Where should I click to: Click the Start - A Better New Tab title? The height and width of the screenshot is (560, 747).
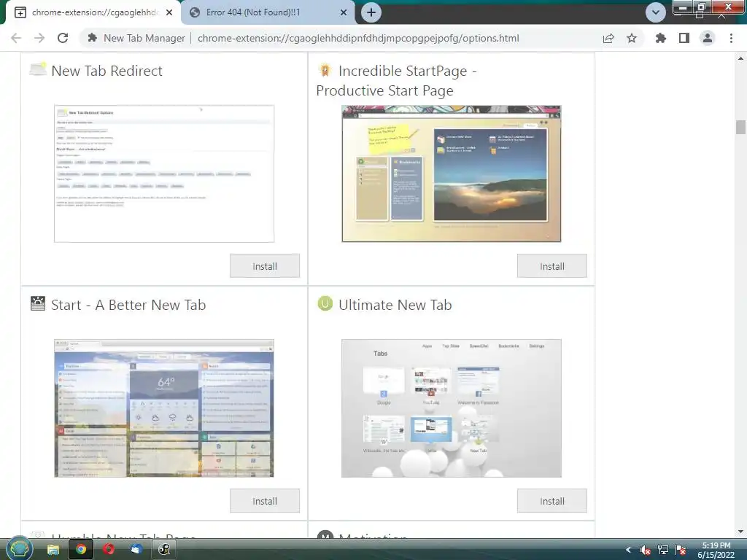[128, 305]
